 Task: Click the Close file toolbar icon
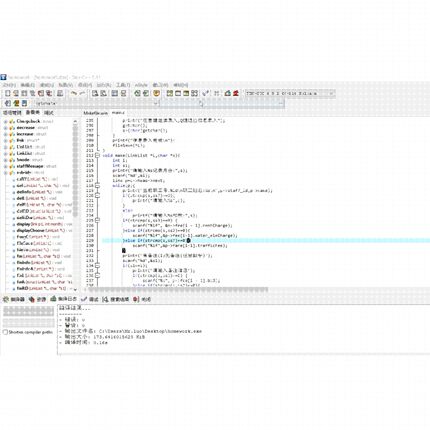click(41, 93)
